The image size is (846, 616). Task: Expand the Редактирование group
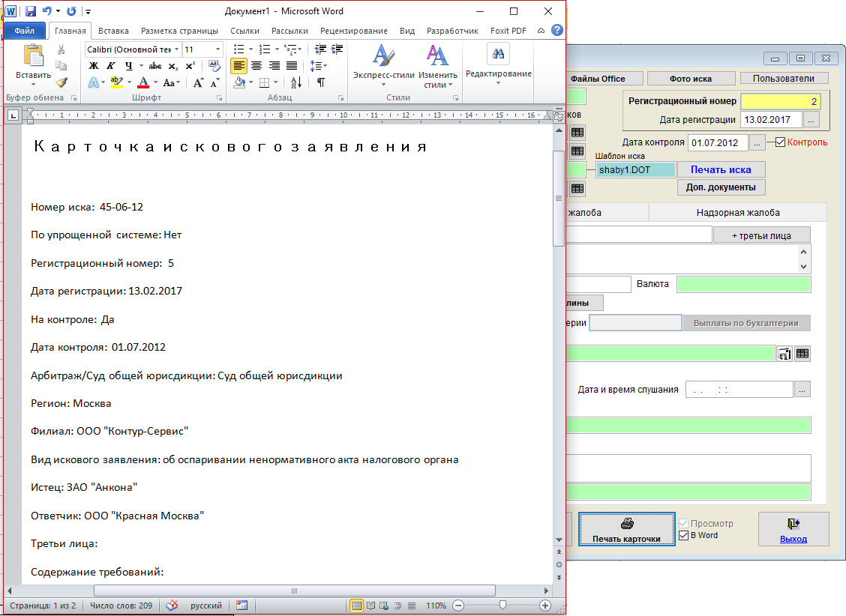click(499, 64)
